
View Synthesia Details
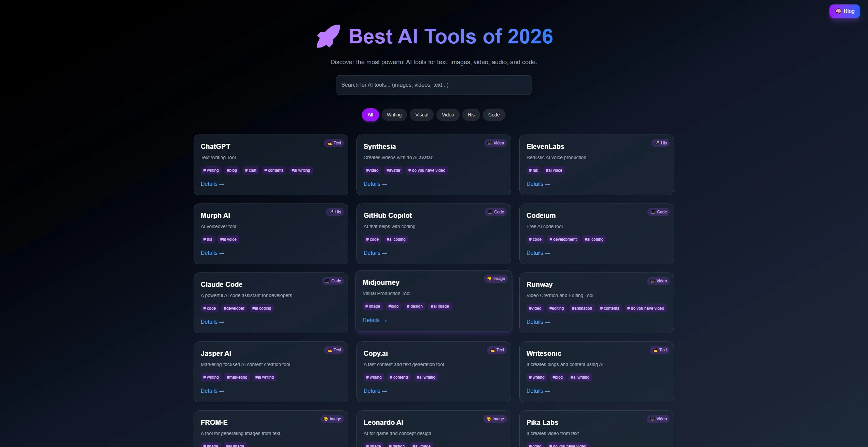click(x=375, y=184)
